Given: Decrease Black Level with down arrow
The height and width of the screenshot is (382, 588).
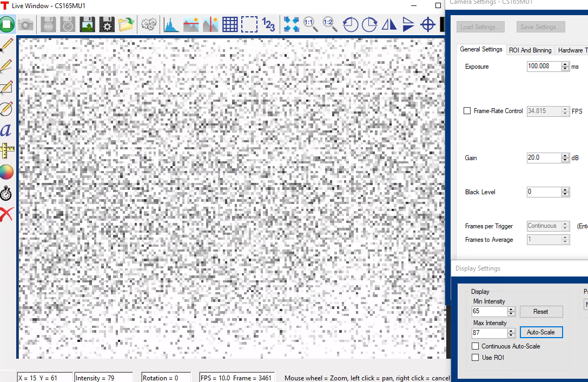Looking at the screenshot, I should click(x=565, y=194).
